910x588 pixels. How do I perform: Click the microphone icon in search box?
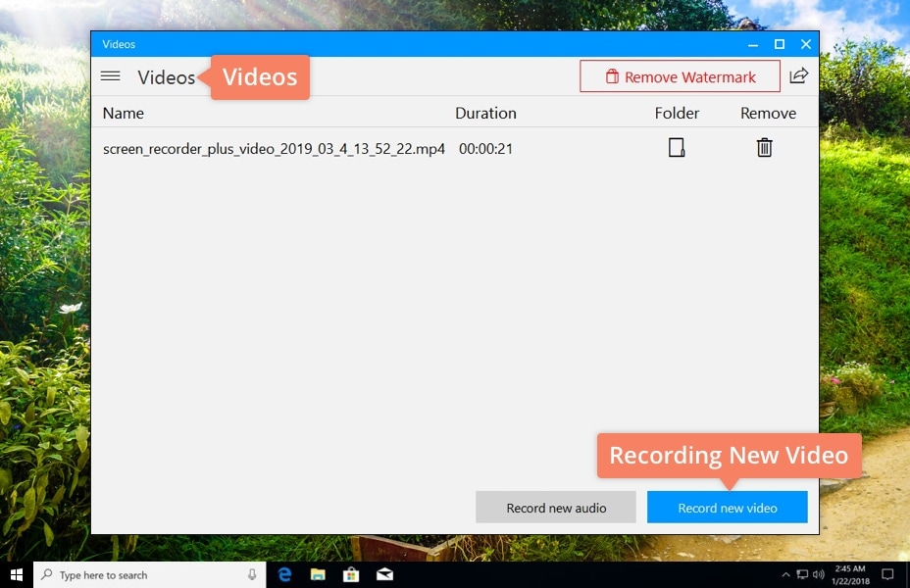tap(252, 574)
